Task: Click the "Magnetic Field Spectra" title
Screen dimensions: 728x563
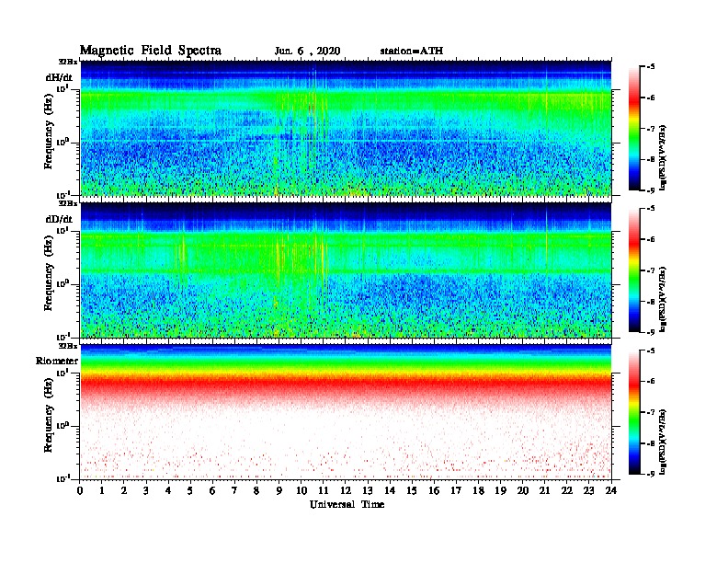Action: click(x=151, y=51)
